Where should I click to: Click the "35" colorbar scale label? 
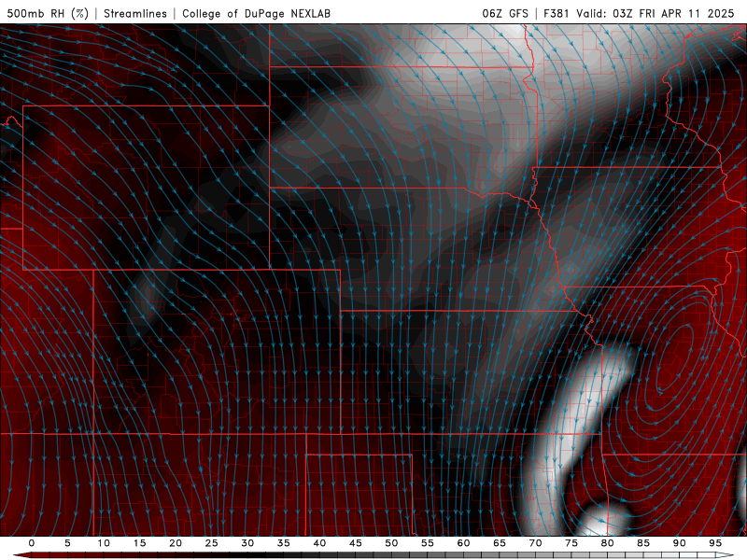tap(284, 543)
